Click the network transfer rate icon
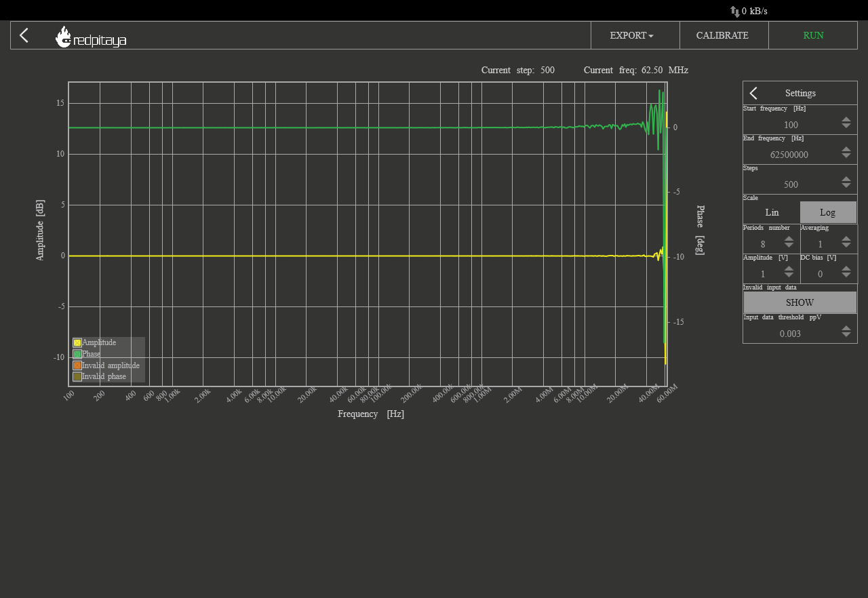 point(735,12)
